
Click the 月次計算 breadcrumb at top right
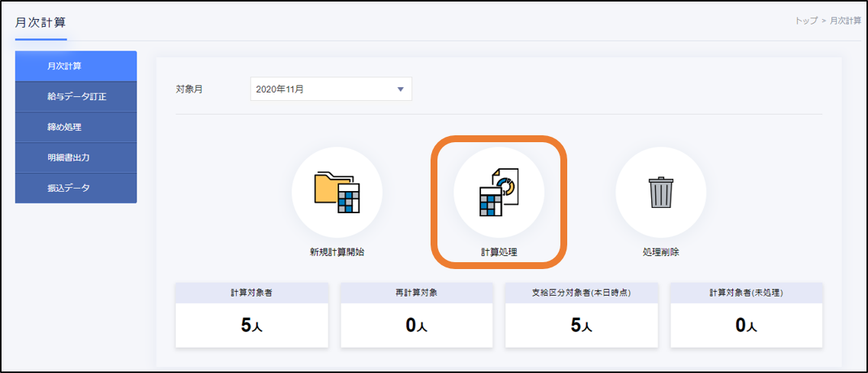point(845,21)
